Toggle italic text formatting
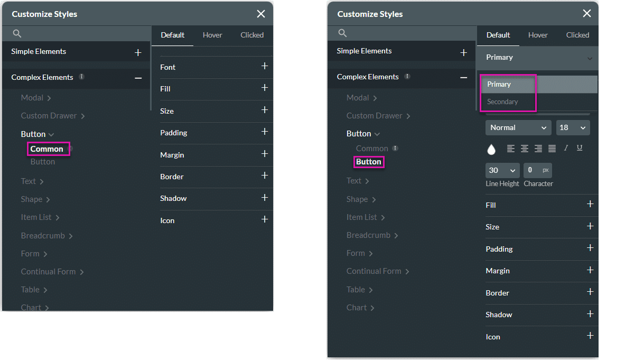Screen dimensions: 644x360 566,149
